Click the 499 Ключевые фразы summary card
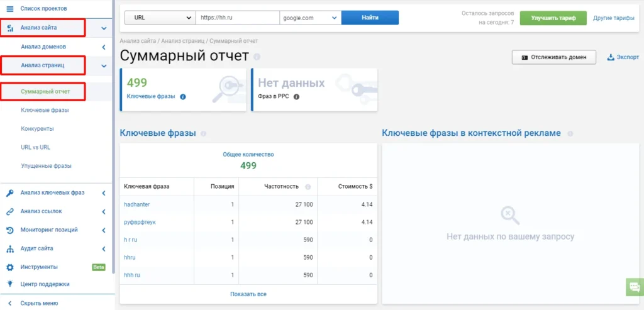Screen dimensions: 644x310 click(183, 90)
